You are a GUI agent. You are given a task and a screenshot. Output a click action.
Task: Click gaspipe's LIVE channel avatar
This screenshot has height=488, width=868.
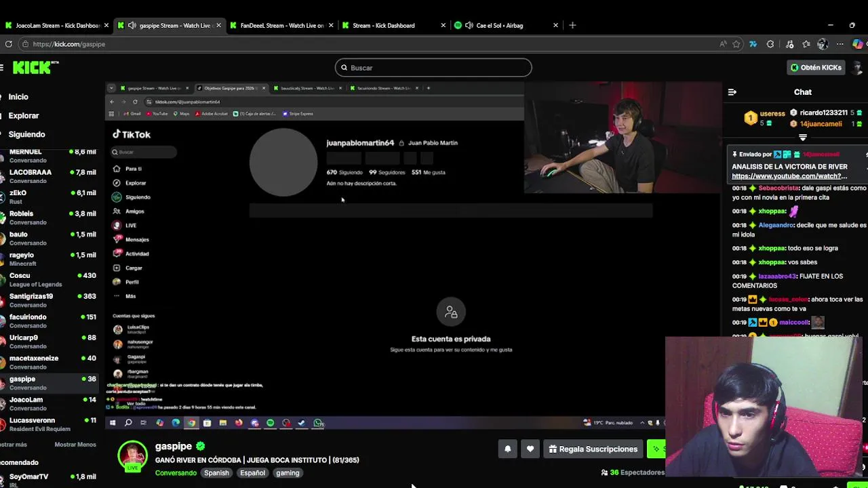tap(132, 456)
